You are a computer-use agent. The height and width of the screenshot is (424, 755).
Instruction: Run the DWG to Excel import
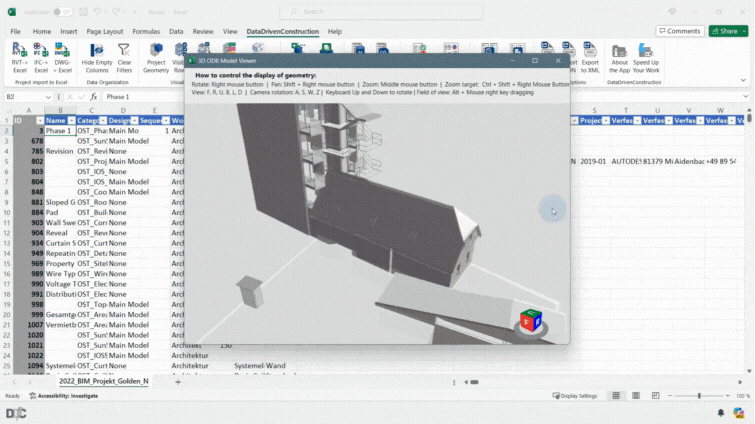click(x=62, y=58)
